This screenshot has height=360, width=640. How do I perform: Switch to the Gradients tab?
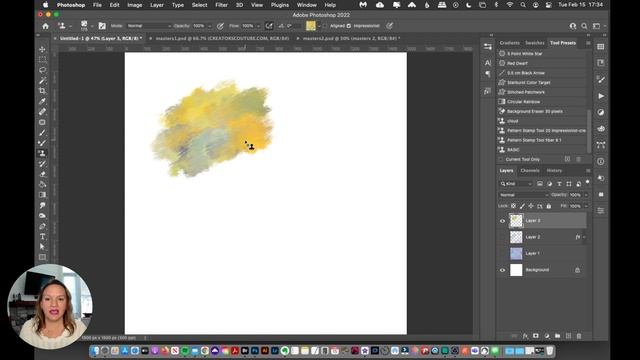(x=509, y=43)
